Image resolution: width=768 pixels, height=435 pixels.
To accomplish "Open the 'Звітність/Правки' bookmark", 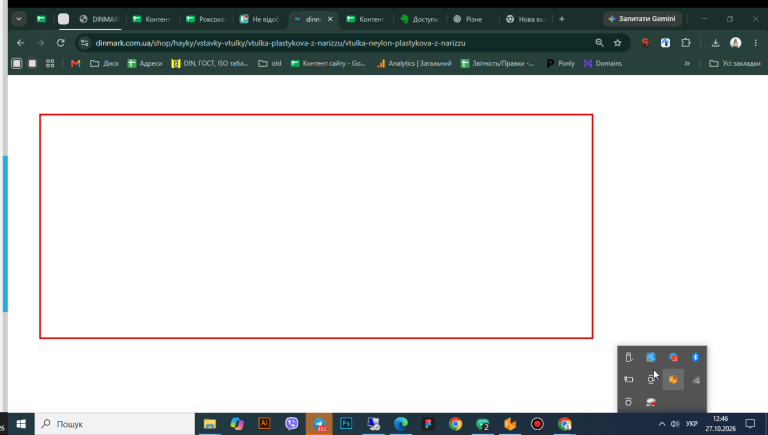I will (498, 63).
